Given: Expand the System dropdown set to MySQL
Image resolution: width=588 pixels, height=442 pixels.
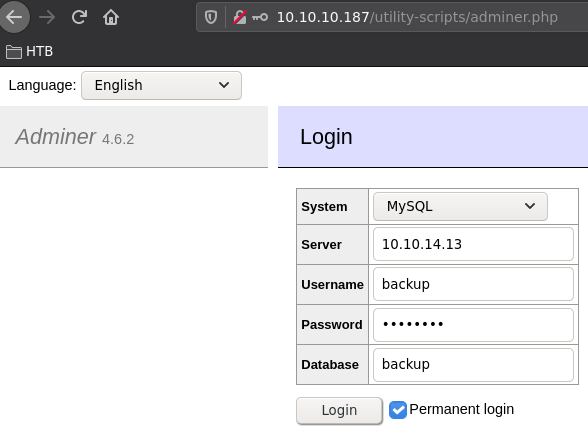Looking at the screenshot, I should click(x=460, y=206).
